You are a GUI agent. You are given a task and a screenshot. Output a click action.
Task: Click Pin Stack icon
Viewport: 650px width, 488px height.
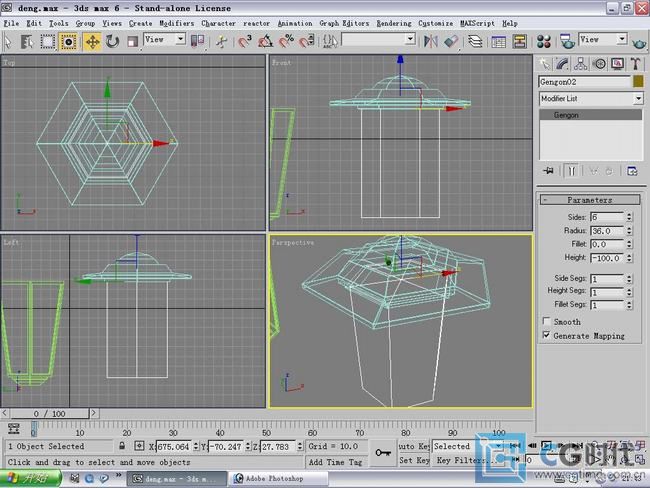[548, 170]
